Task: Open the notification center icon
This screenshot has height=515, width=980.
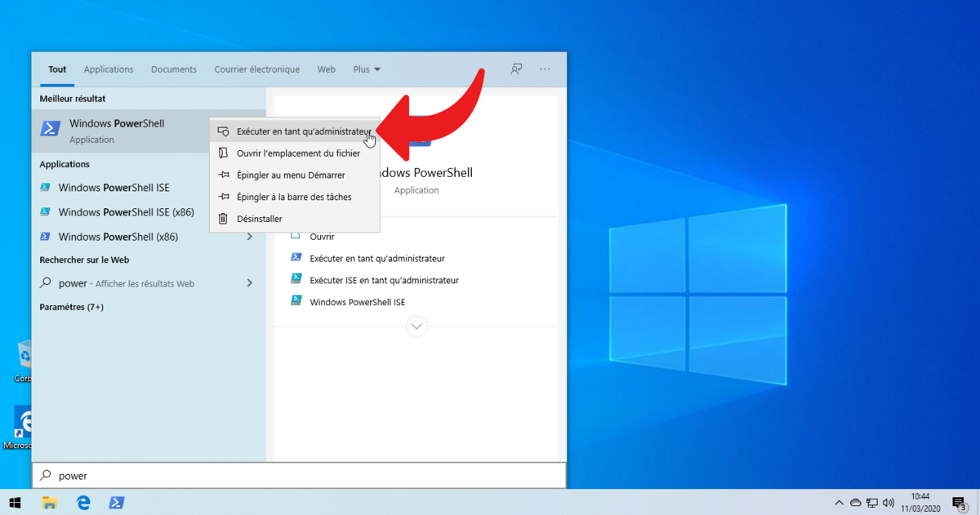Action: tap(960, 502)
